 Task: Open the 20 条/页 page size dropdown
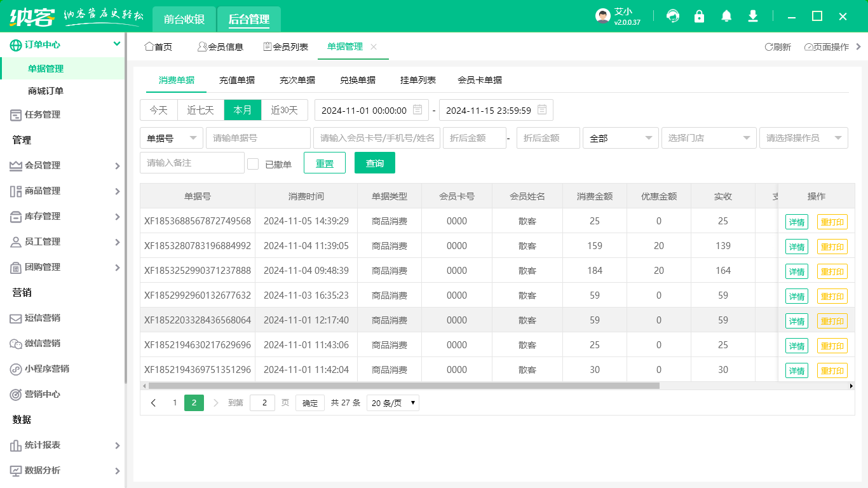coord(393,402)
